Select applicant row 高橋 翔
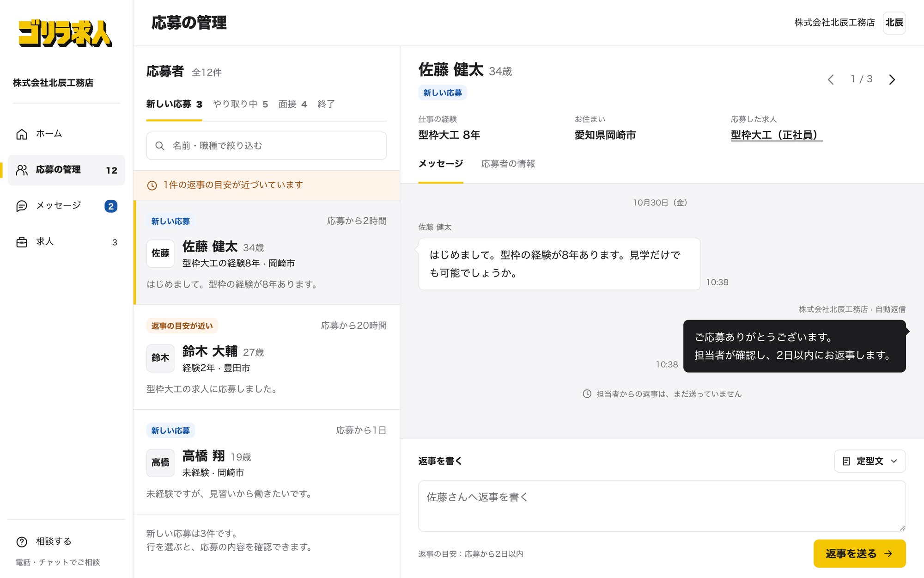Viewport: 924px width, 578px height. tap(267, 461)
